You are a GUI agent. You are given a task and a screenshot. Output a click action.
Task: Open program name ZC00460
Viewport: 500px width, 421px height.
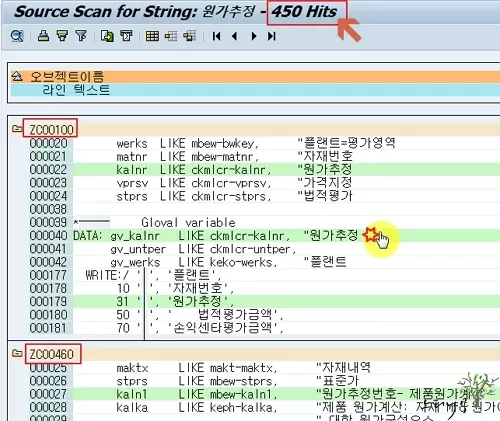tap(51, 354)
